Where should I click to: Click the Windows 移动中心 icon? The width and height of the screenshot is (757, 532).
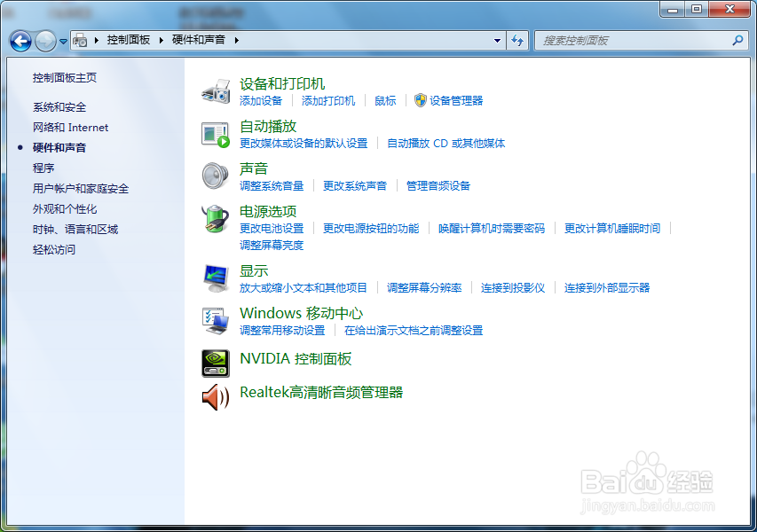pyautogui.click(x=215, y=320)
